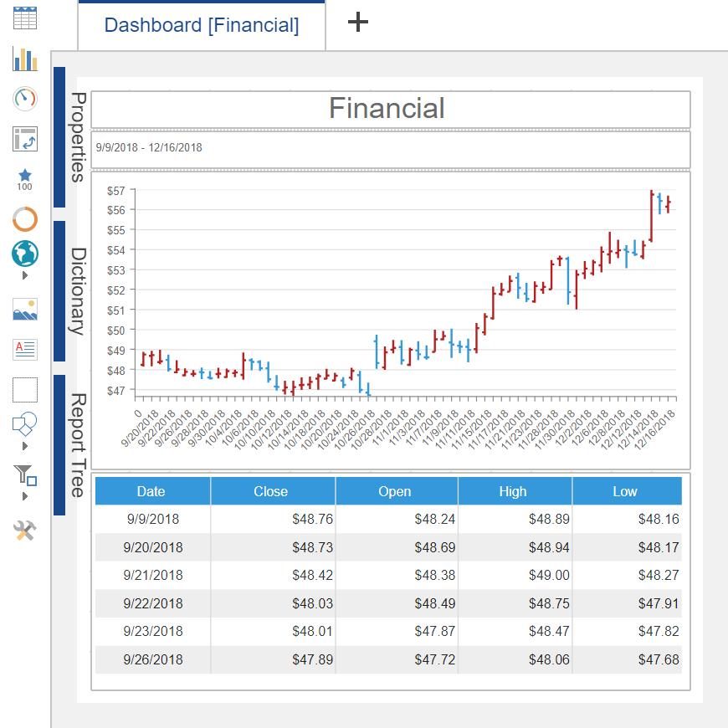Click the $54 axis label
This screenshot has width=728, height=728.
[116, 251]
